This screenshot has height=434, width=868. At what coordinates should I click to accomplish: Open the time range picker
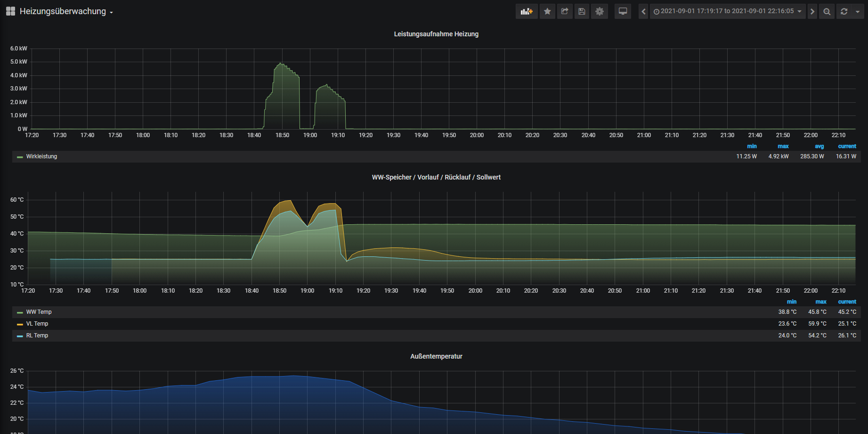pos(727,11)
